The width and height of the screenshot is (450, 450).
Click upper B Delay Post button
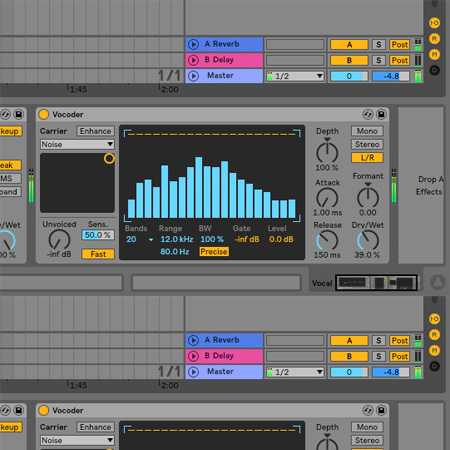point(399,60)
